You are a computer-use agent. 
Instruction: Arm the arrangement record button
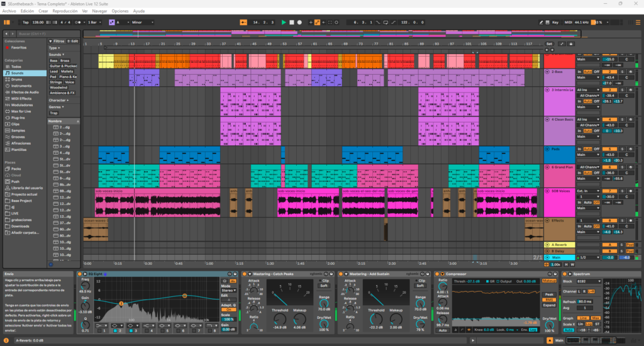(x=299, y=22)
